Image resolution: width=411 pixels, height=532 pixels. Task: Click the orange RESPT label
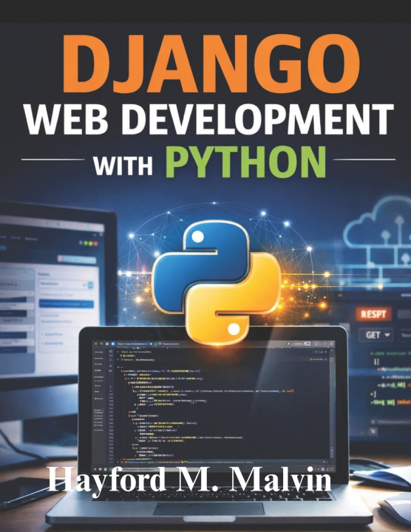click(373, 314)
